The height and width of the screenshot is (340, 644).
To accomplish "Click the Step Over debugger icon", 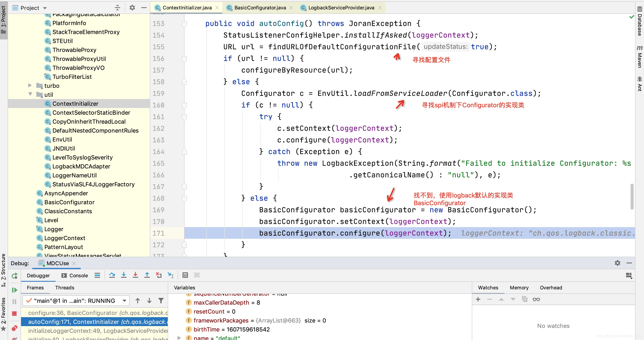I will (x=112, y=275).
